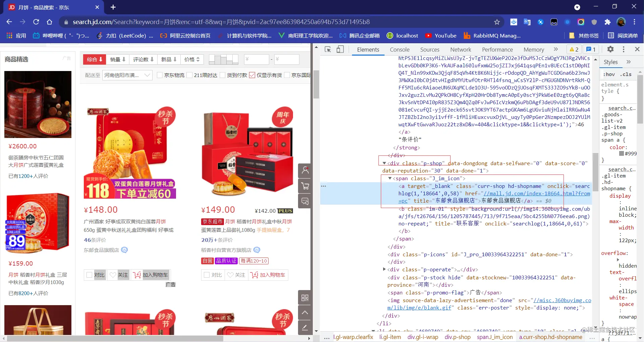The height and width of the screenshot is (342, 644).
Task: Toggle the device toolbar icon
Action: 340,50
